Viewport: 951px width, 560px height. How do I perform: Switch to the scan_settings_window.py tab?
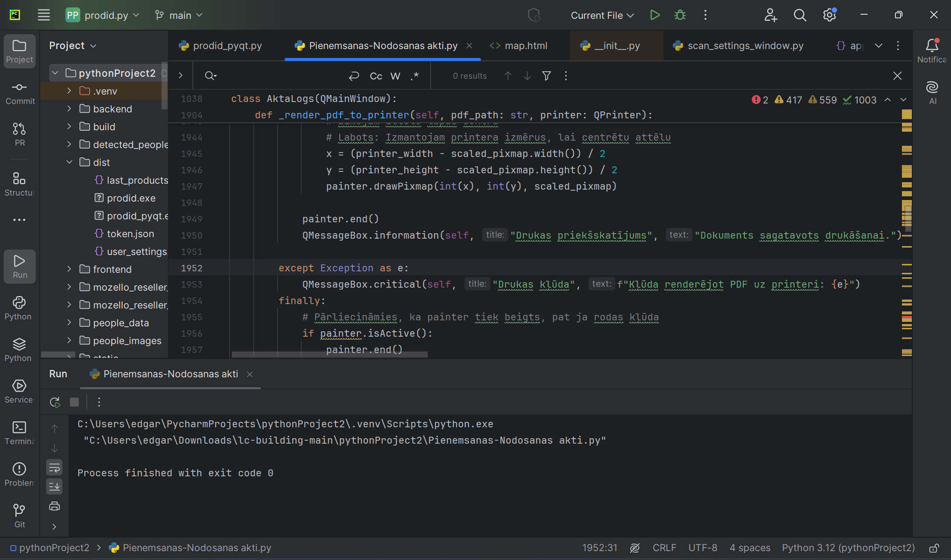point(738,46)
